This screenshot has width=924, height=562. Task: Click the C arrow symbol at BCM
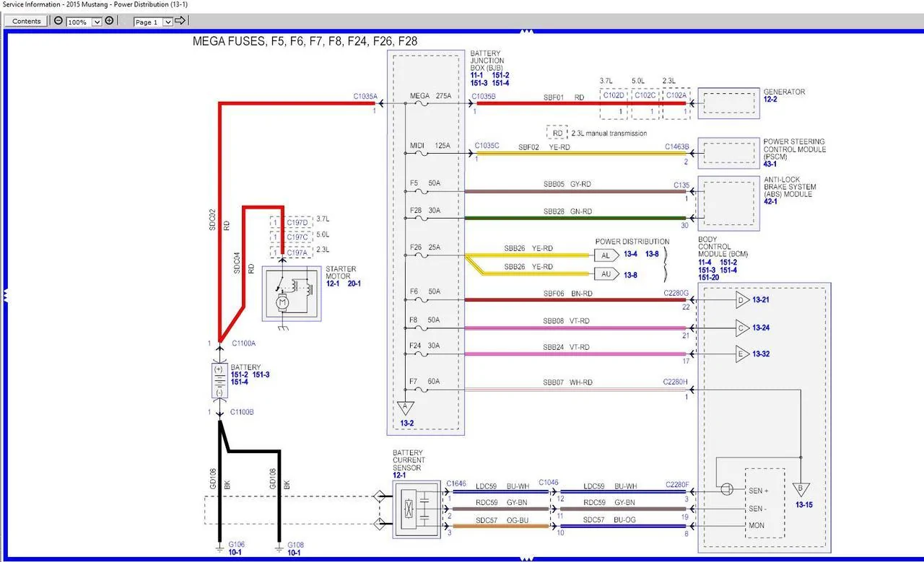742,328
